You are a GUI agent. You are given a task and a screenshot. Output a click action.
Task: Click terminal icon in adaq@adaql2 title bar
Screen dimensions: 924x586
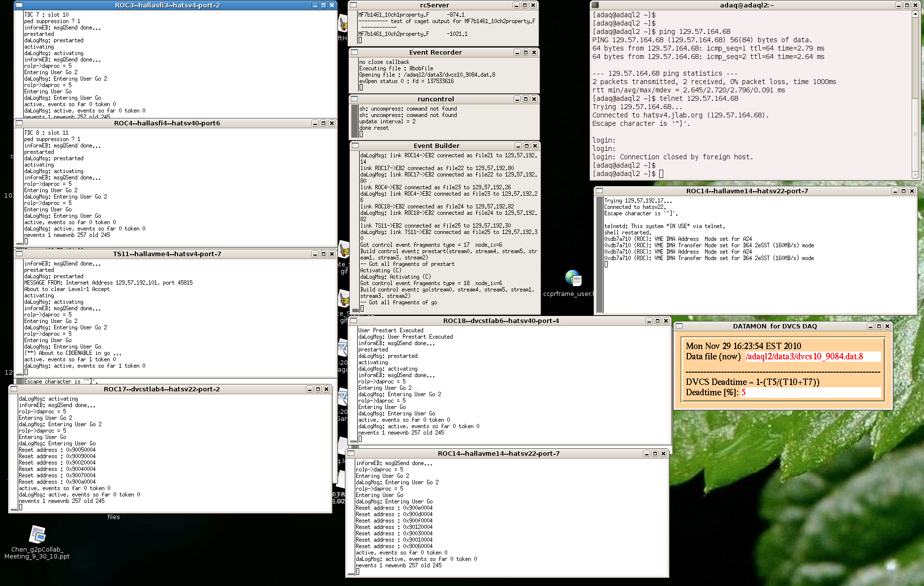(595, 5)
